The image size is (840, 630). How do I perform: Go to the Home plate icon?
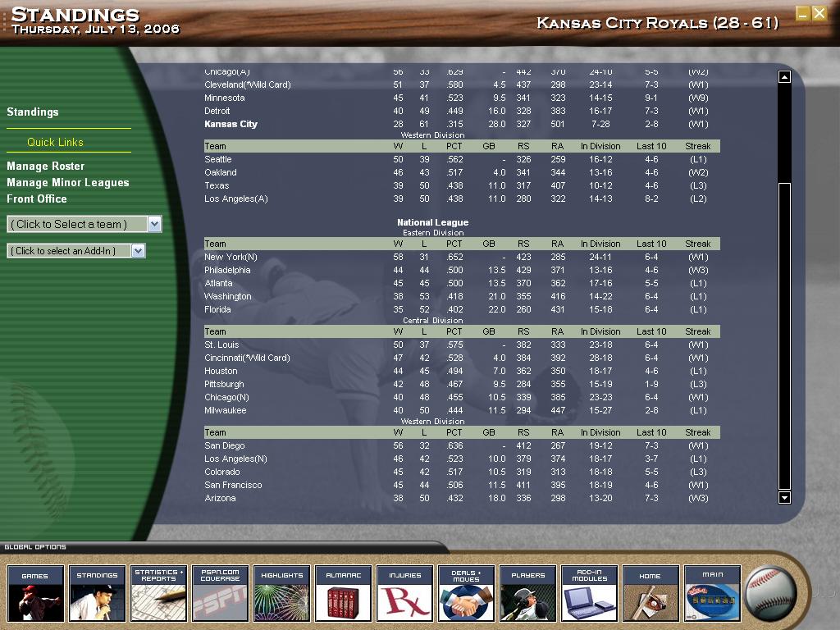[651, 593]
